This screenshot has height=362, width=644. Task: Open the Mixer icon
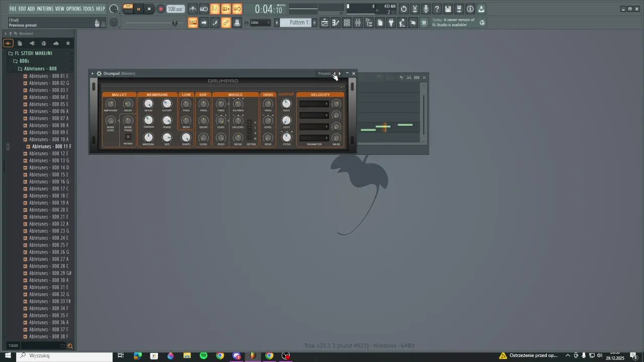[x=358, y=23]
